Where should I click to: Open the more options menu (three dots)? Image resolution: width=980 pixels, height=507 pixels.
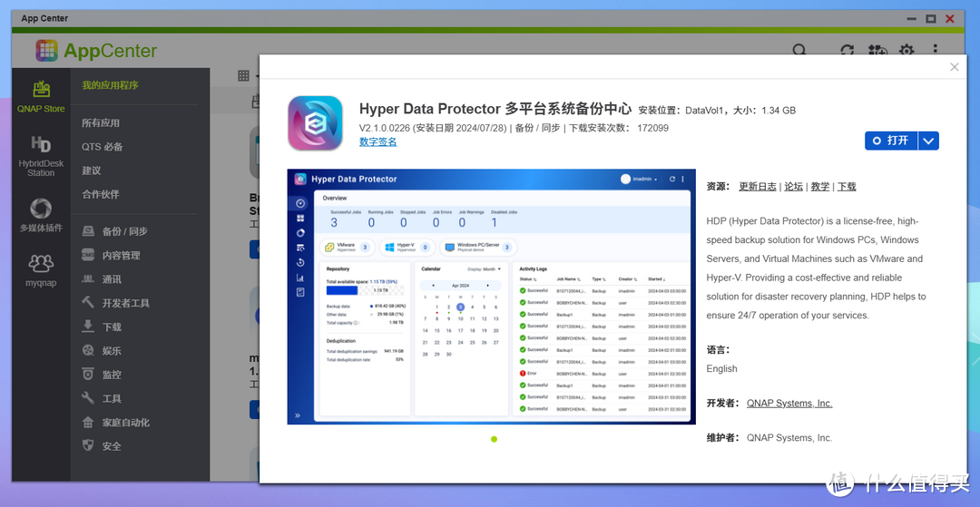pyautogui.click(x=936, y=52)
